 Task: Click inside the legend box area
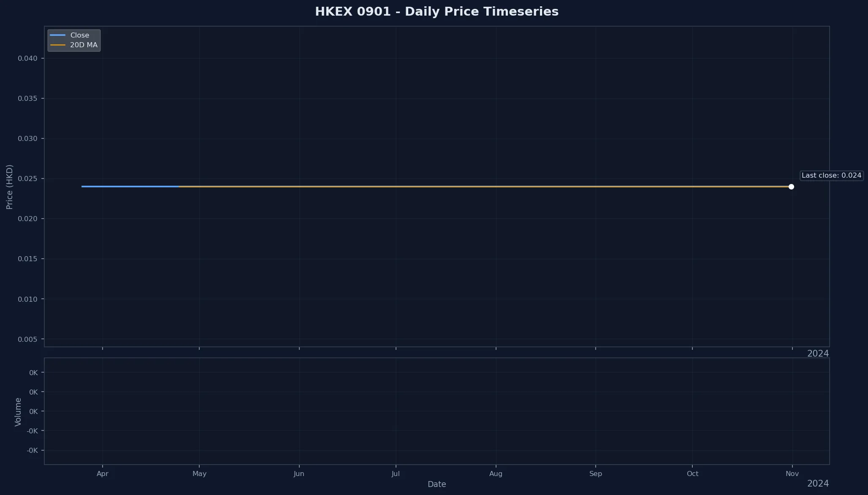[74, 40]
